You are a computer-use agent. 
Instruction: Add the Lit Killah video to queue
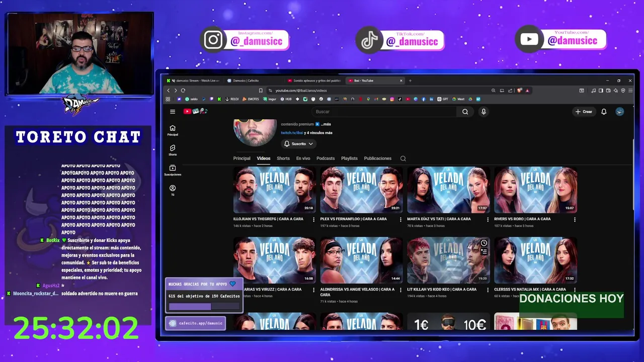(x=484, y=251)
